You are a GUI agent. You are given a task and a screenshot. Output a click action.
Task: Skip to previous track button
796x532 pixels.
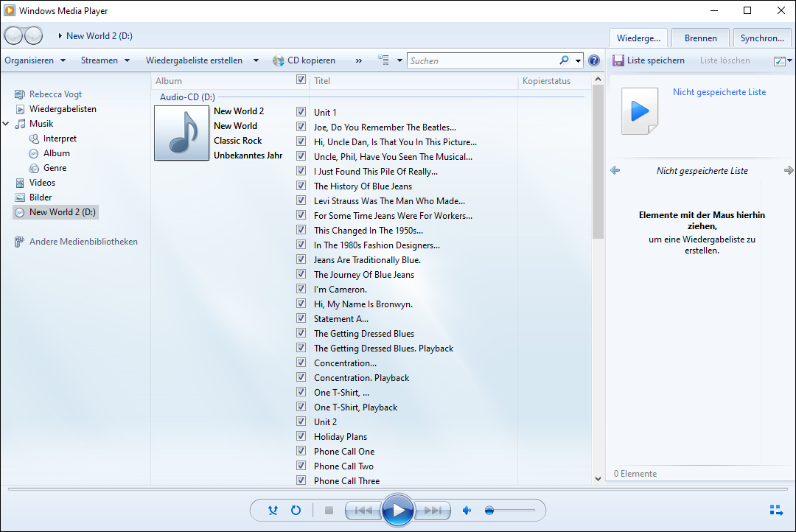pyautogui.click(x=363, y=510)
